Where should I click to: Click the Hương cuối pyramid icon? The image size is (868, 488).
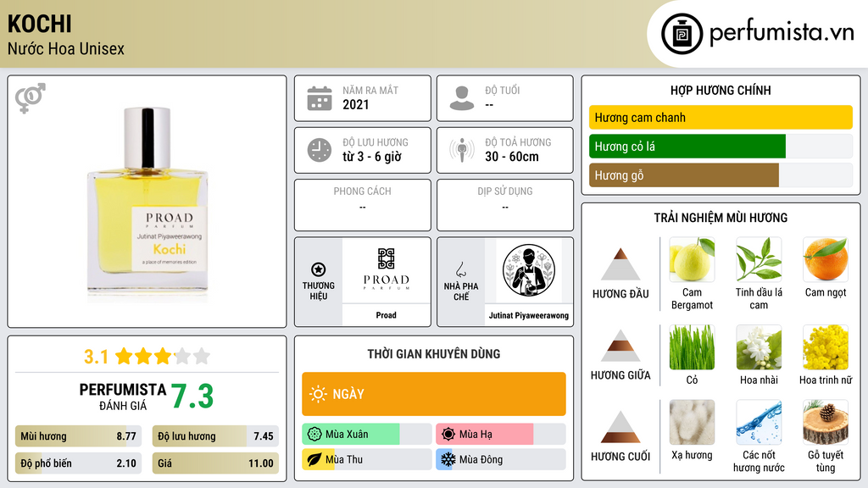tap(620, 427)
